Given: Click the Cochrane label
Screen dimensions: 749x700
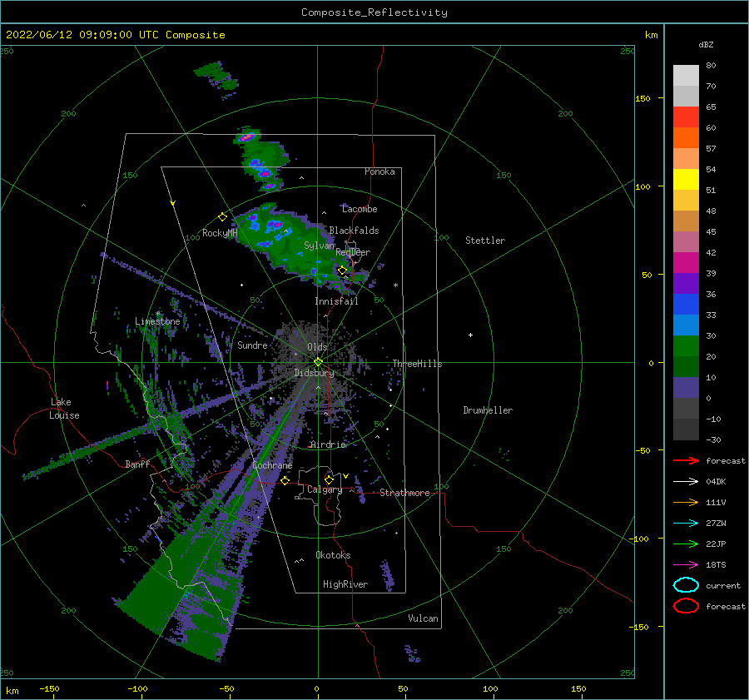Looking at the screenshot, I should (x=272, y=465).
